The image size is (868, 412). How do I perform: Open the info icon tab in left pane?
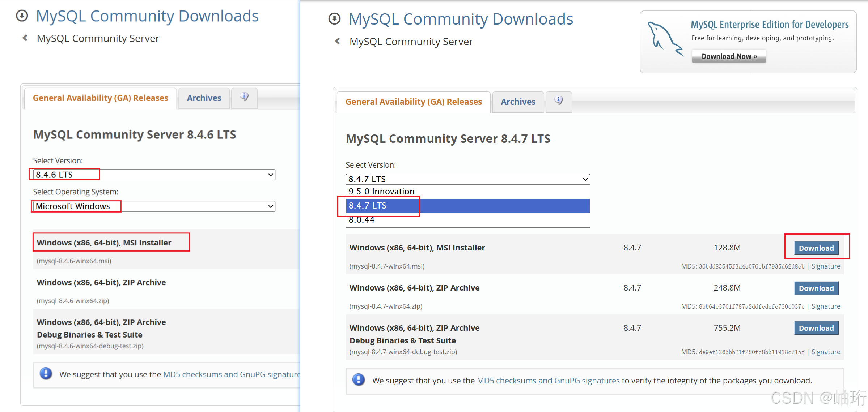tap(244, 97)
